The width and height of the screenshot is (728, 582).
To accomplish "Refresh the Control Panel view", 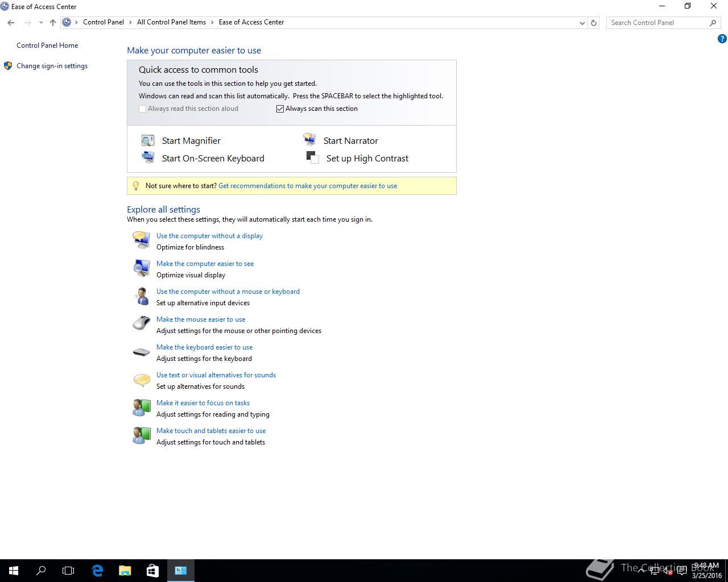I will [x=594, y=23].
